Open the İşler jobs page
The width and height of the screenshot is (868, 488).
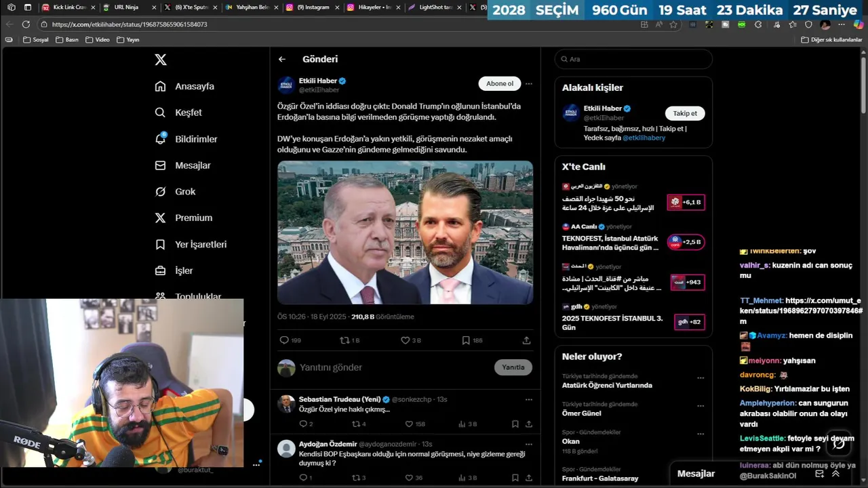tap(174, 270)
